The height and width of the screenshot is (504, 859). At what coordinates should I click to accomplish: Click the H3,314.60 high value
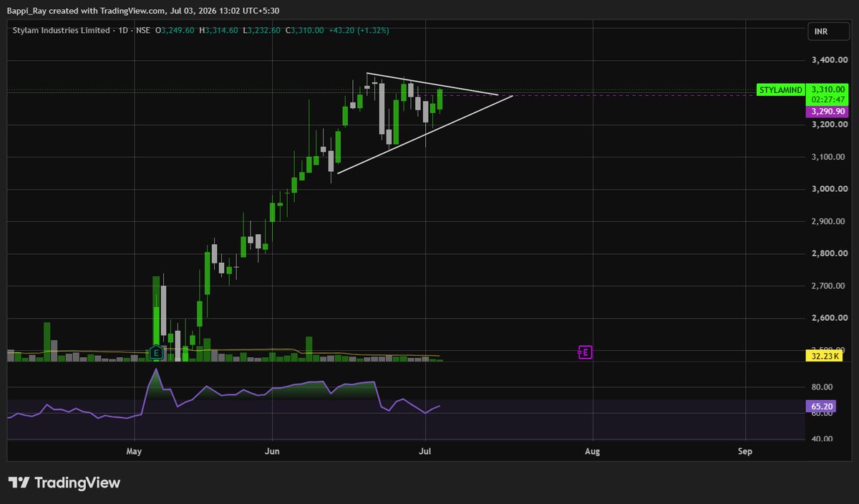click(x=219, y=30)
